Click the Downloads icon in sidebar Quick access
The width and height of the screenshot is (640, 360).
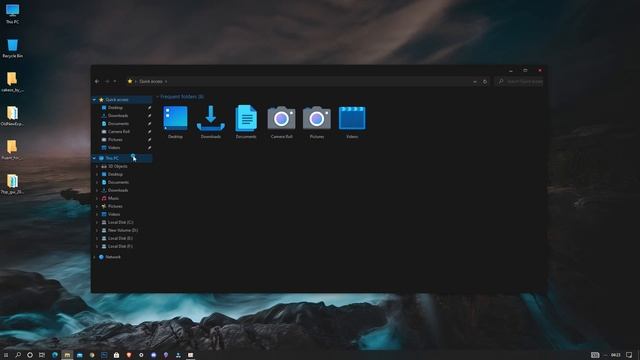tap(104, 116)
